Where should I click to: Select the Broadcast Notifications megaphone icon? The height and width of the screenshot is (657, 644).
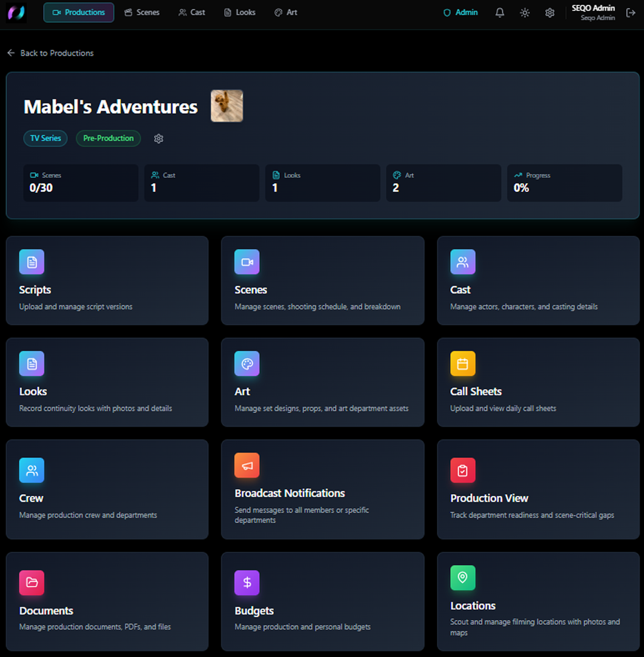247,465
